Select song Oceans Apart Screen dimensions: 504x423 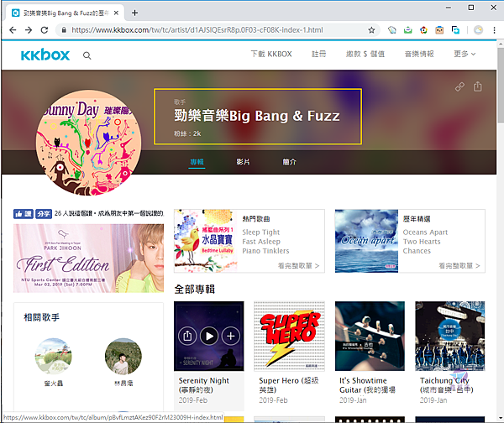click(x=425, y=232)
